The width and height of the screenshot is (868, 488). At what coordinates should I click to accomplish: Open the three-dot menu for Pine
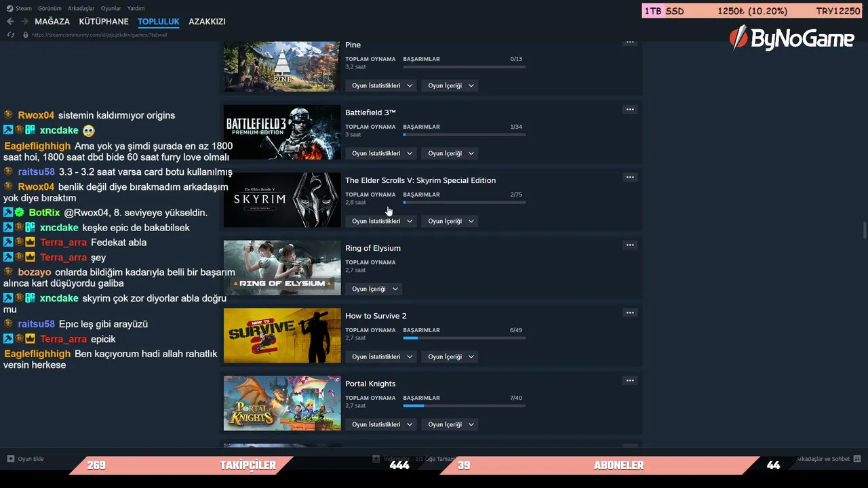click(630, 42)
